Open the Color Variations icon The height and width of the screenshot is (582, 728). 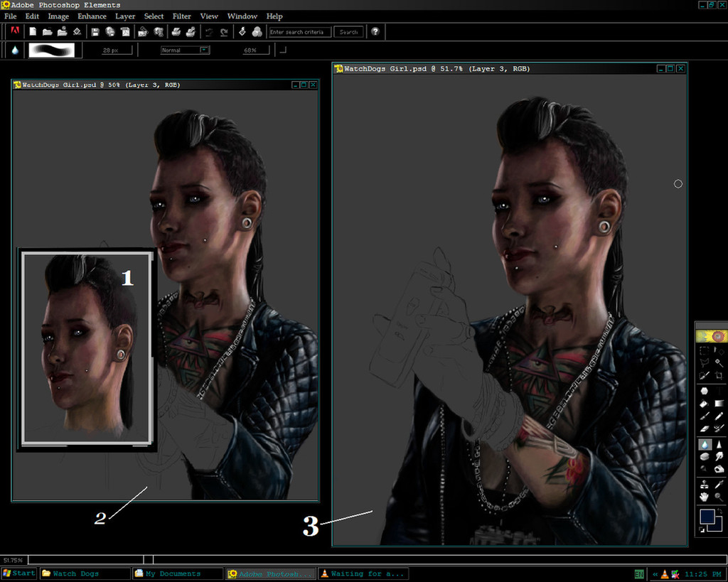(257, 31)
